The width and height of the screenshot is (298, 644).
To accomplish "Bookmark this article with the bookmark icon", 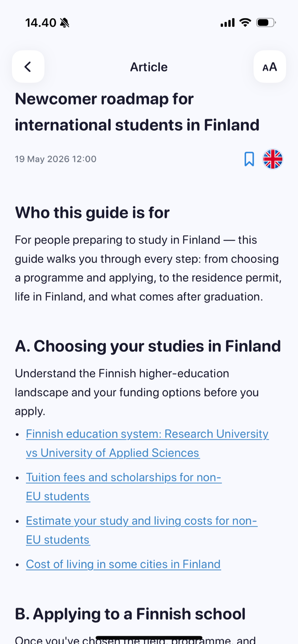I will coord(249,159).
